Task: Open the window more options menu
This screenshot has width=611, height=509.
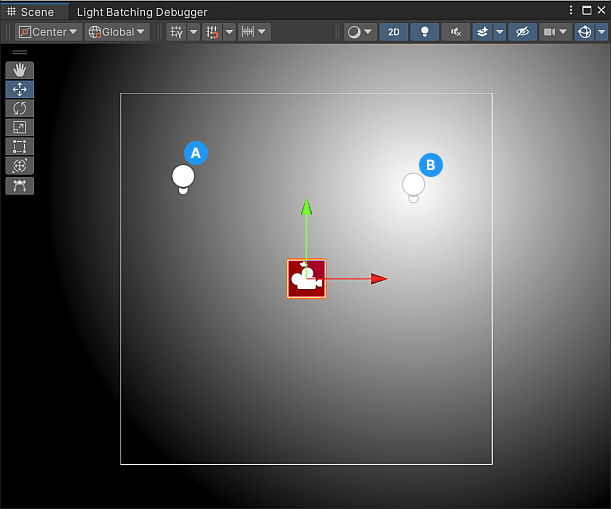Action: [571, 11]
